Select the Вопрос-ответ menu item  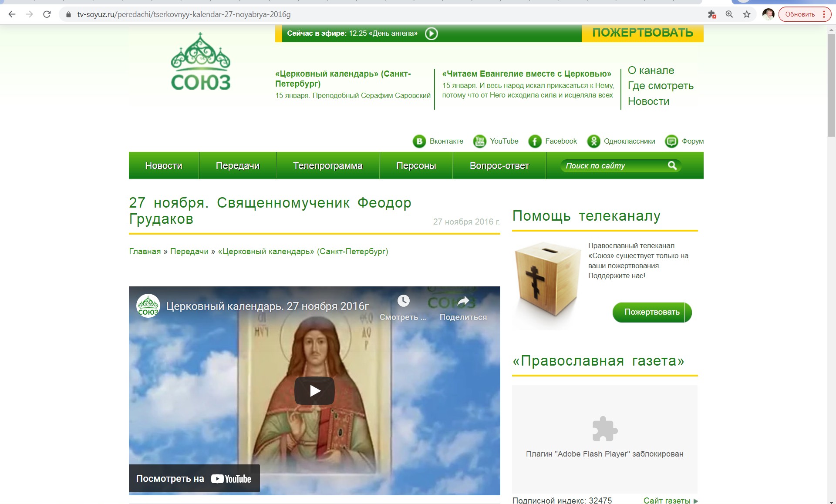[x=499, y=165]
